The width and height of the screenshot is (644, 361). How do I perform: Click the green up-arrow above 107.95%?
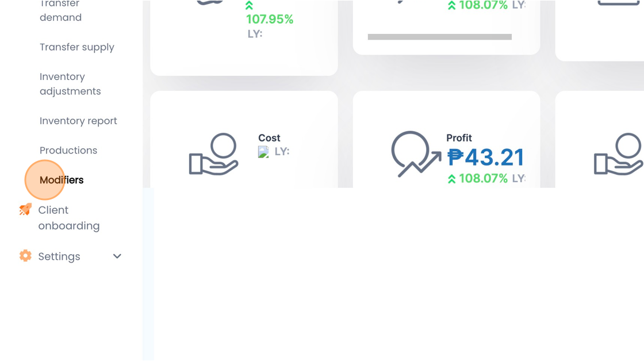point(249,6)
